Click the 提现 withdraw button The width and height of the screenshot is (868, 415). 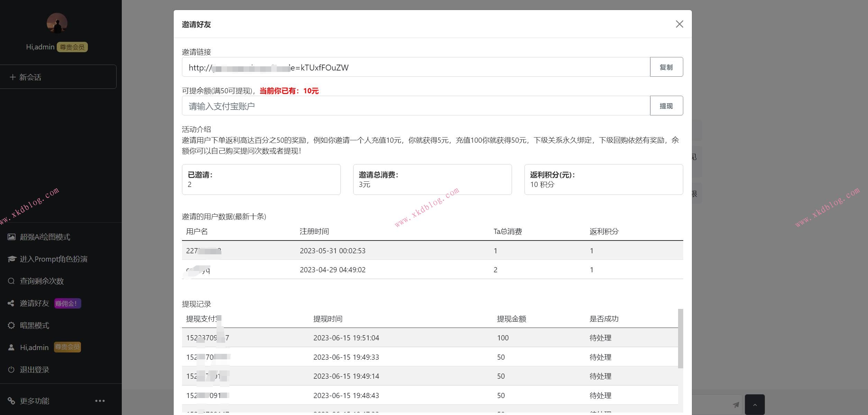click(x=666, y=106)
